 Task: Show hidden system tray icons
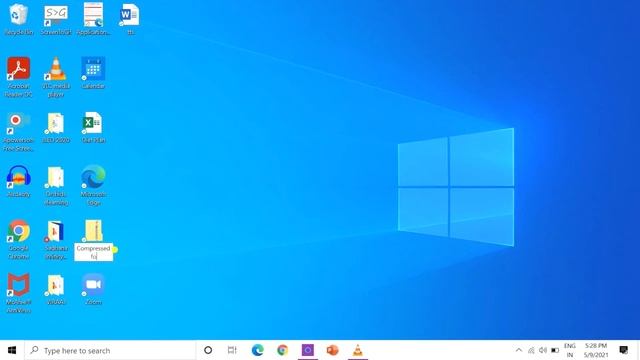518,350
